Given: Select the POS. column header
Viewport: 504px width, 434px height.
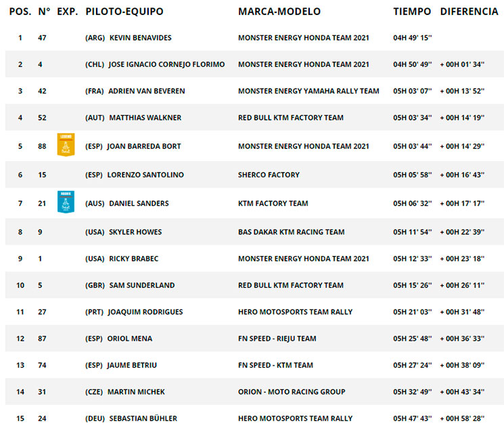Looking at the screenshot, I should click(x=20, y=12).
